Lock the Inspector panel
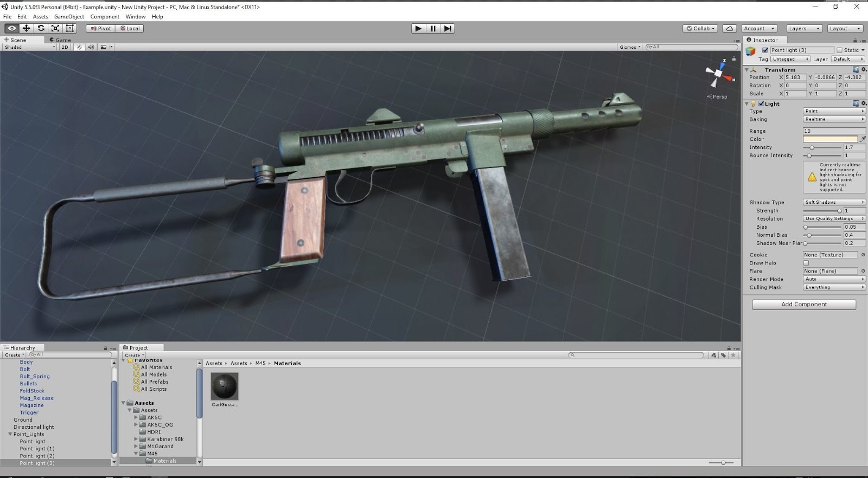 pyautogui.click(x=855, y=40)
